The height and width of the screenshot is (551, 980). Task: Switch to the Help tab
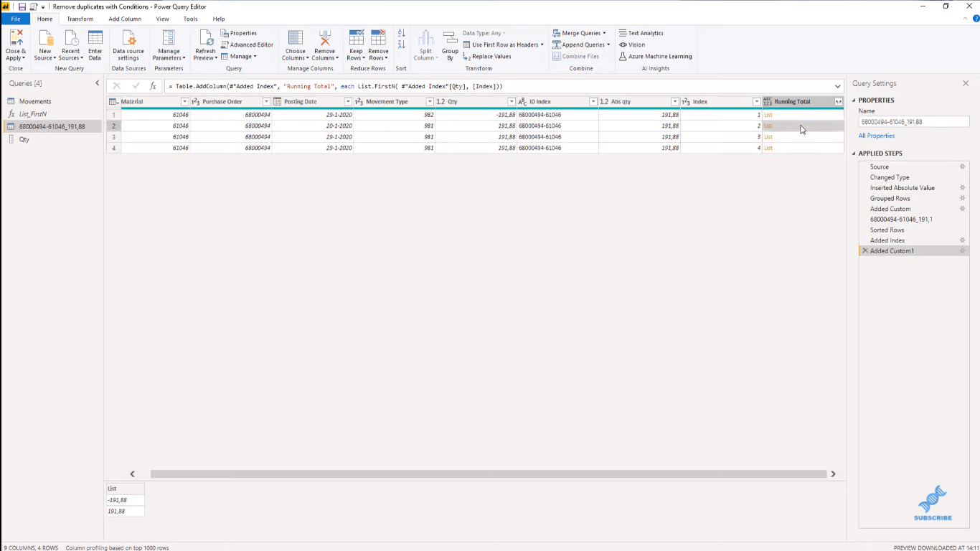(x=219, y=19)
